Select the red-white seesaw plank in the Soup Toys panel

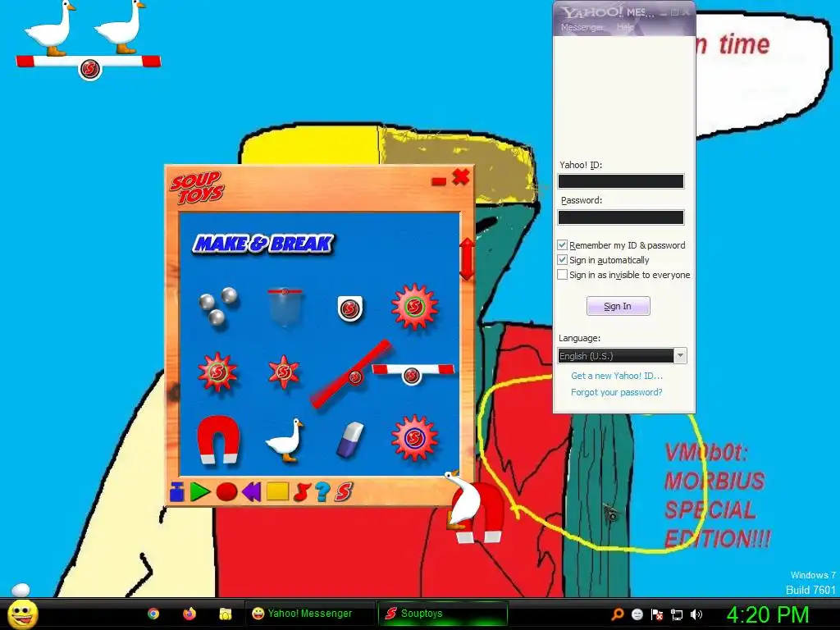coord(413,373)
